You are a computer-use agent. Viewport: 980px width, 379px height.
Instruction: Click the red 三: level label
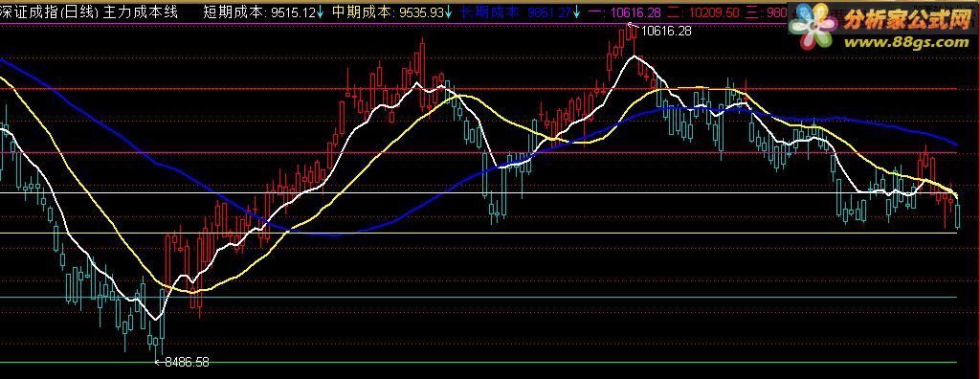pyautogui.click(x=767, y=11)
